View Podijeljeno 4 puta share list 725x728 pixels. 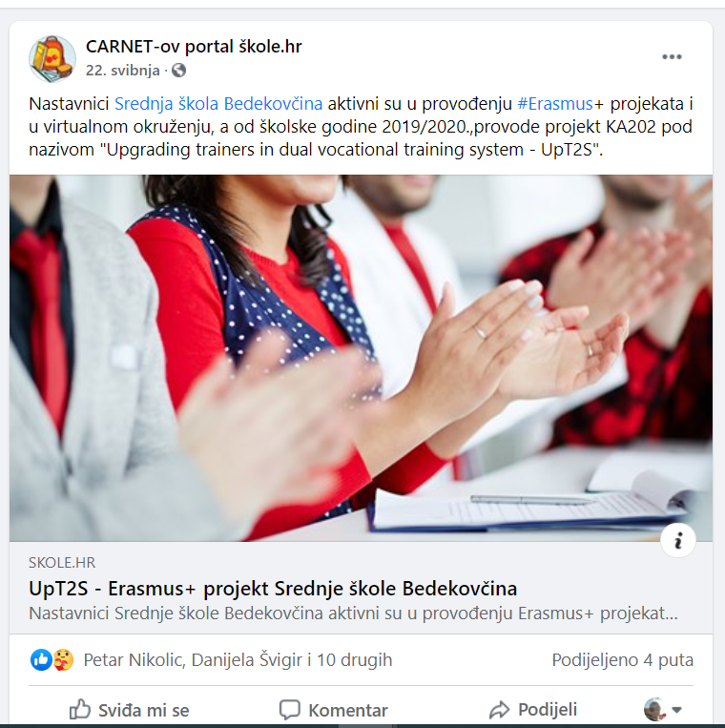622,659
